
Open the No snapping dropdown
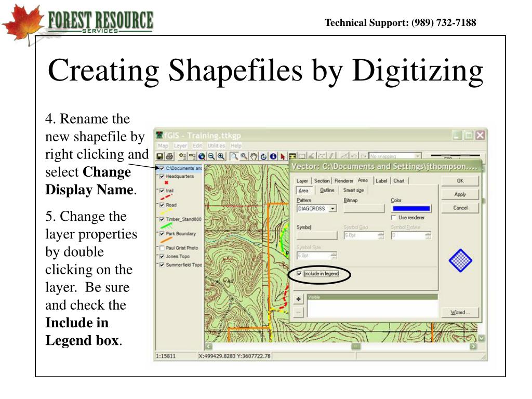[418, 156]
